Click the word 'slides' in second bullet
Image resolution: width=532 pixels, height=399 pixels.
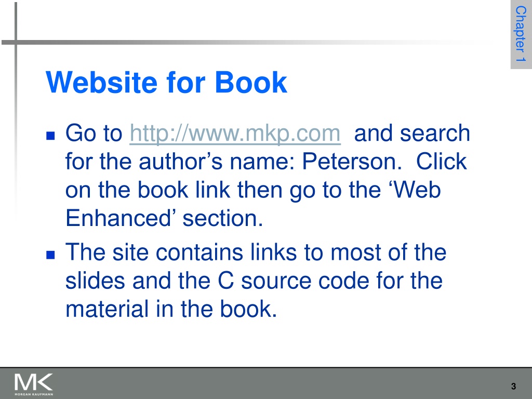[95, 281]
